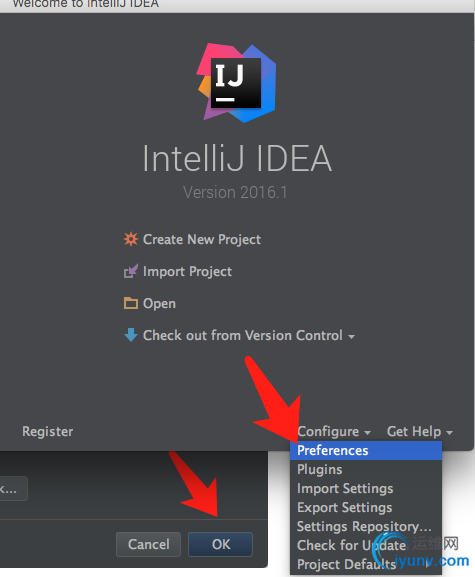Open Settings Repository menu entry
This screenshot has width=475, height=577.
(366, 527)
